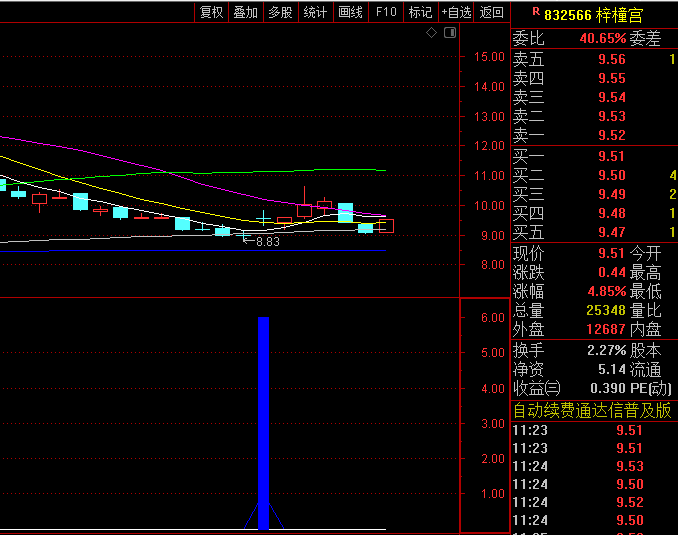Select the 8.83 low price label
678x535 pixels.
267,242
